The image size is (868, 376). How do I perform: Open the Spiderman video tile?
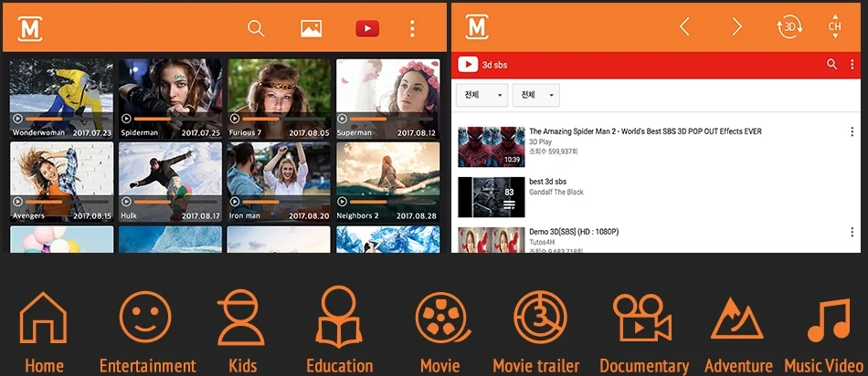click(170, 99)
